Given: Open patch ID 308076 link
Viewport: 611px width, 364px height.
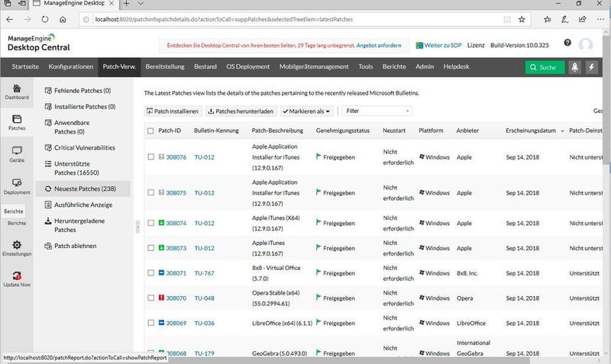Looking at the screenshot, I should pyautogui.click(x=176, y=157).
